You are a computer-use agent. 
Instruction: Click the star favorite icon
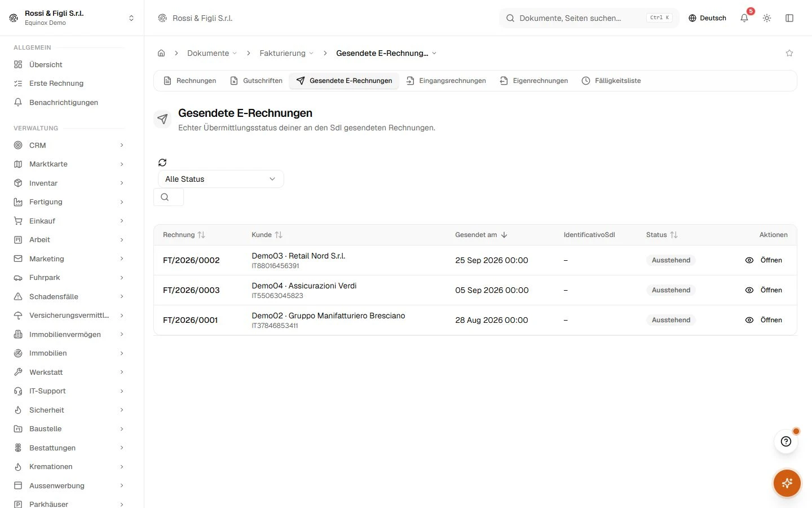click(x=789, y=53)
